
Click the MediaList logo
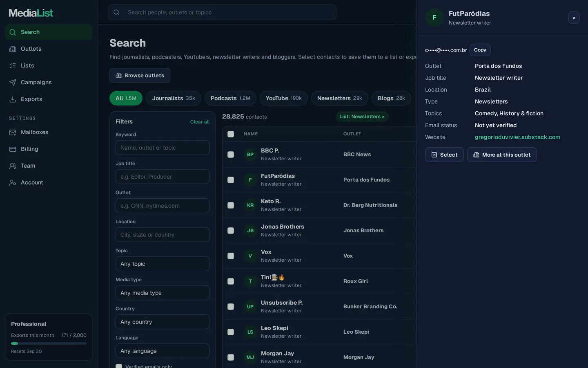coord(31,13)
